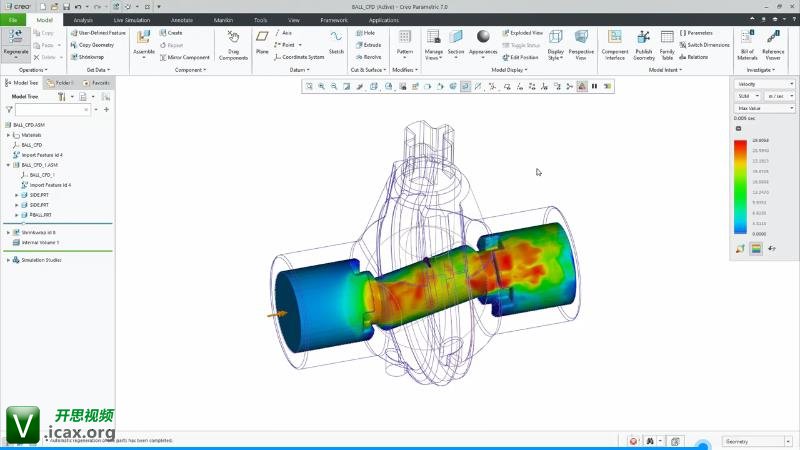Viewport: 800px width, 450px height.
Task: Toggle the result color legend button
Action: (x=756, y=248)
